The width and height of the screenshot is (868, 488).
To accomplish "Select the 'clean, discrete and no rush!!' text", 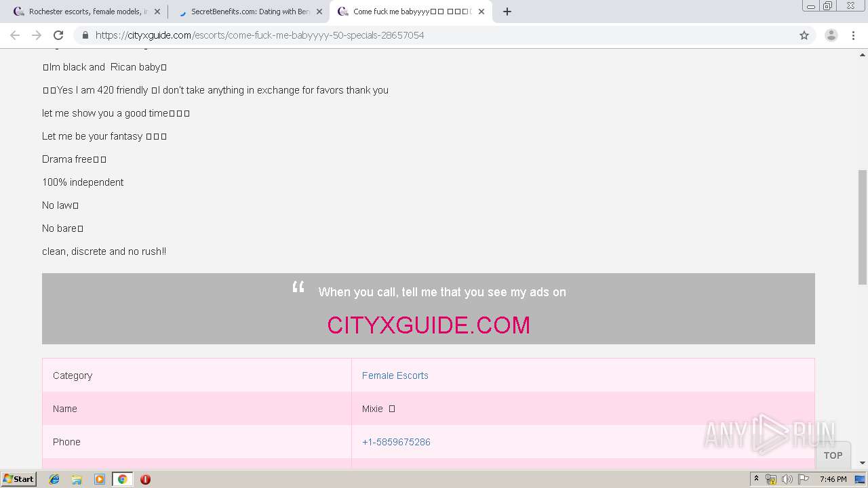I will tap(104, 251).
